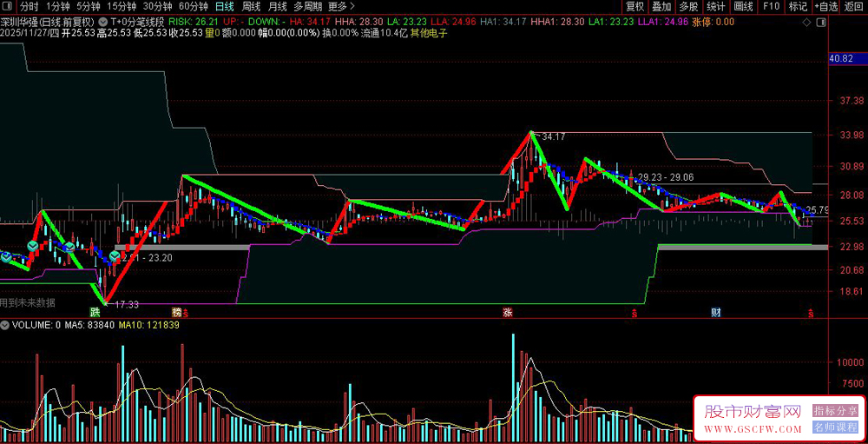Click the 财 financial report marker
Image resolution: width=868 pixels, height=444 pixels.
[x=716, y=312]
